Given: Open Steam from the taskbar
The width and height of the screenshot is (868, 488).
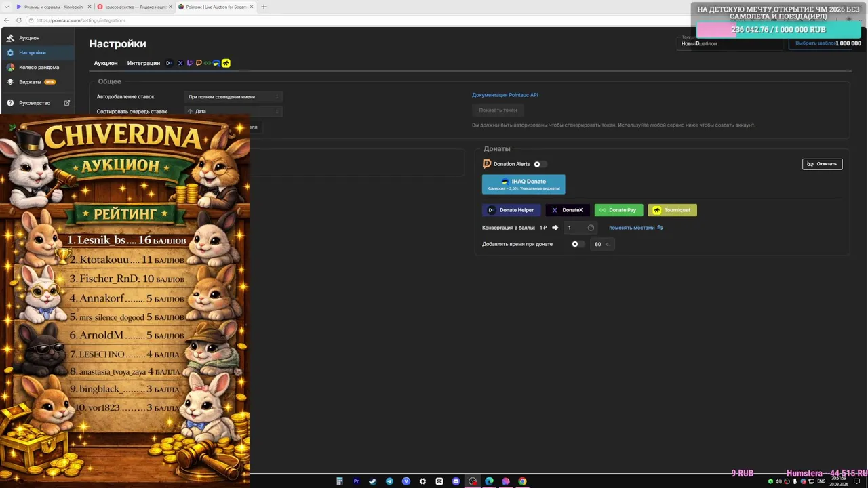Looking at the screenshot, I should 372,481.
